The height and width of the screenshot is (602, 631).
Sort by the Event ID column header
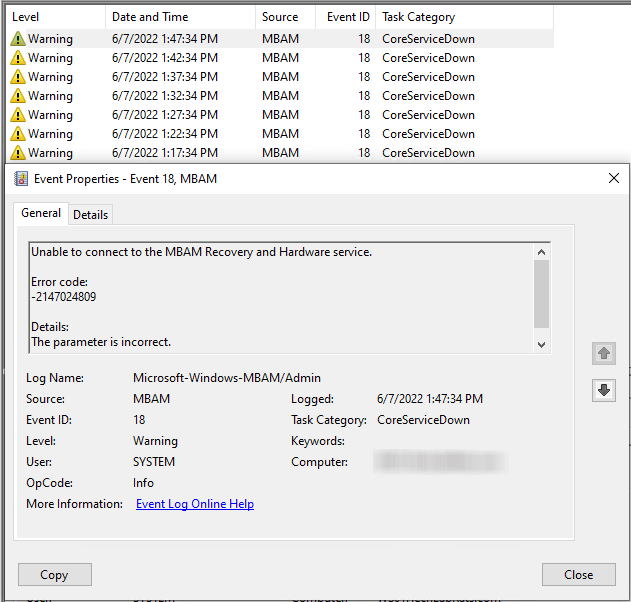coord(345,17)
